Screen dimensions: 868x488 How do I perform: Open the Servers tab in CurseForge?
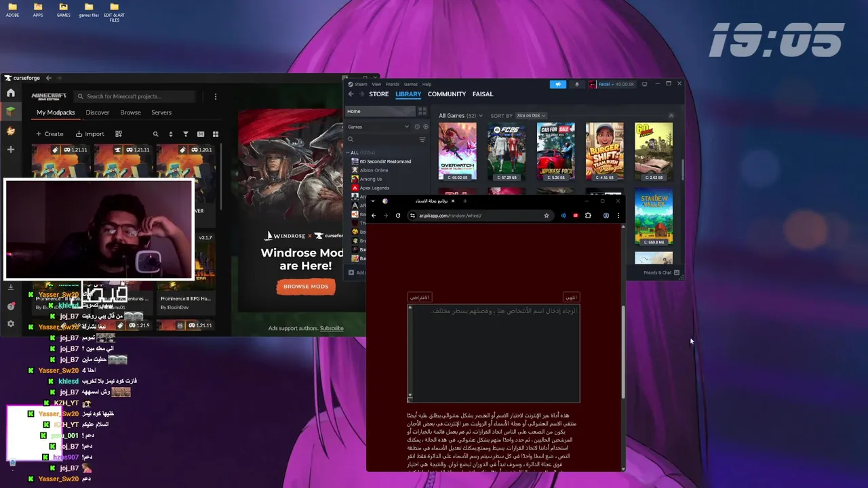(161, 113)
